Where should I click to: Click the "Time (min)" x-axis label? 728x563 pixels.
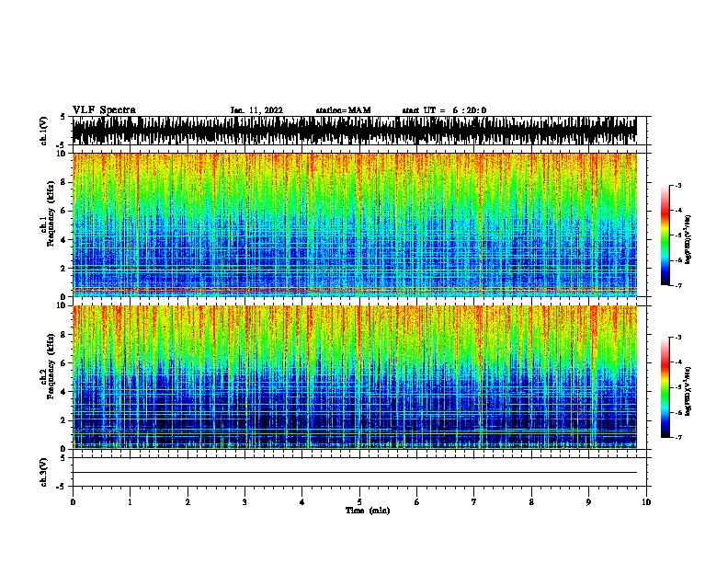coord(368,511)
